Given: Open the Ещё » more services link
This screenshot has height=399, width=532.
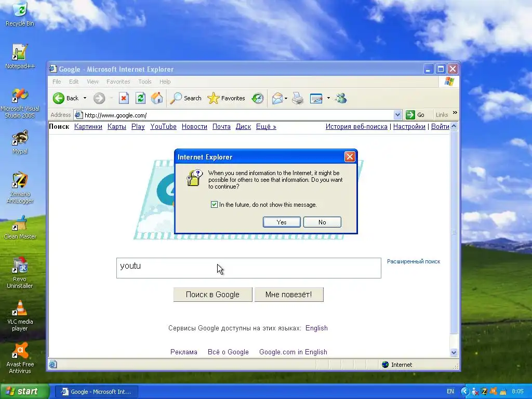Looking at the screenshot, I should [266, 127].
